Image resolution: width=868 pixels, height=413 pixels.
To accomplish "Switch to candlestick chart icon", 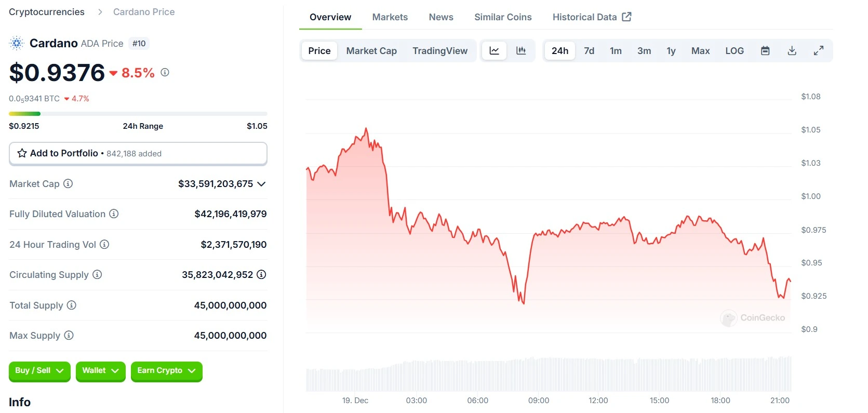I will coord(521,51).
